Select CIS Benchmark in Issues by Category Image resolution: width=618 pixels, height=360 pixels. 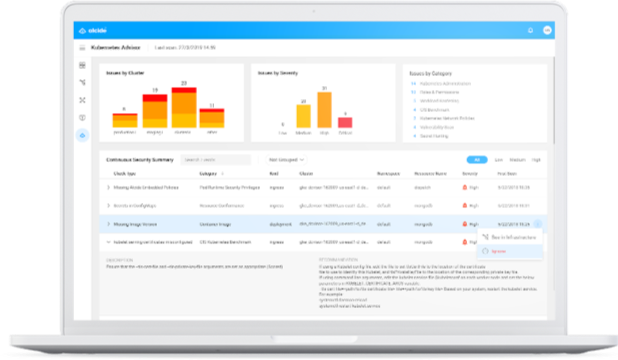434,110
